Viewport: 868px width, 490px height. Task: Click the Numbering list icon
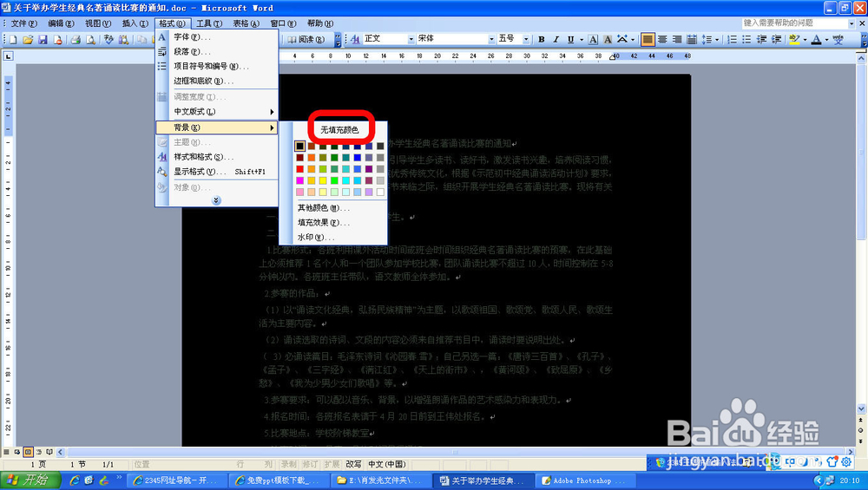[x=732, y=39]
